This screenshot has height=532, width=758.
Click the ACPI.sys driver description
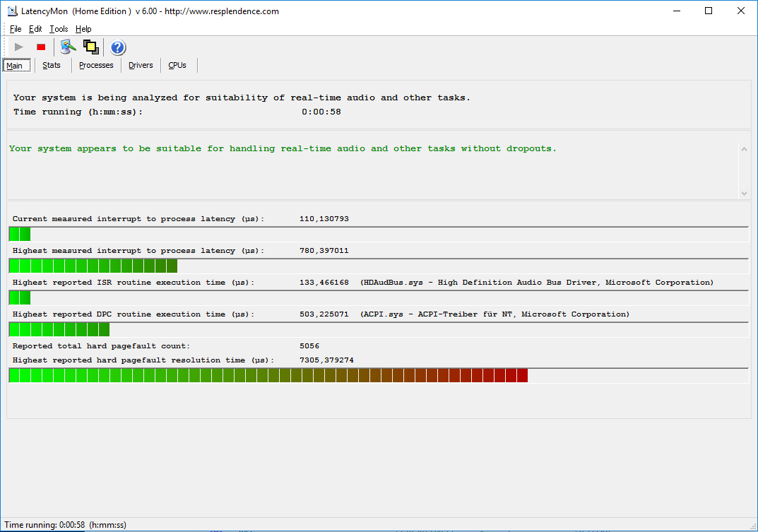495,314
